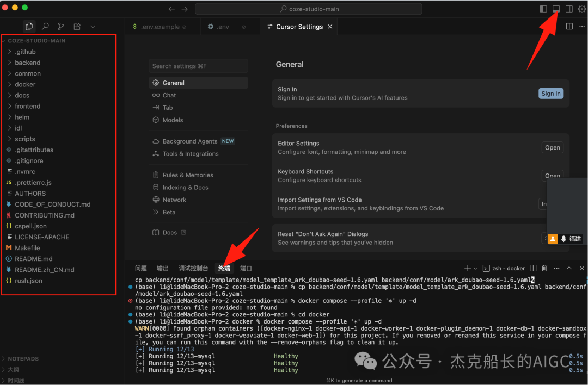588x385 pixels.
Task: Toggle the bottom panel layout icon
Action: point(556,9)
